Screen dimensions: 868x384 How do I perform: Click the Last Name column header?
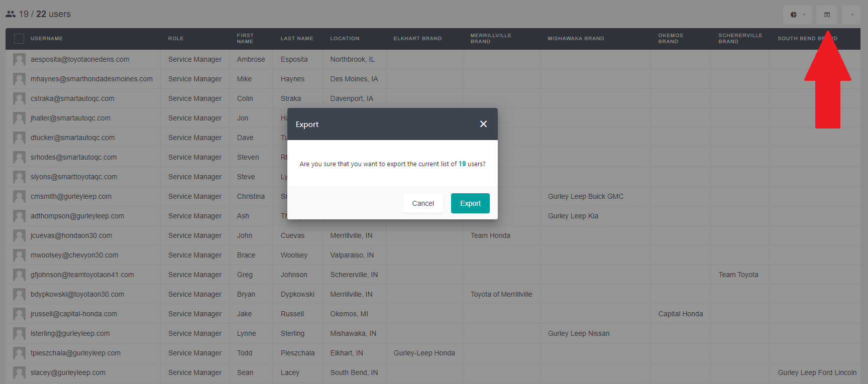(x=297, y=39)
